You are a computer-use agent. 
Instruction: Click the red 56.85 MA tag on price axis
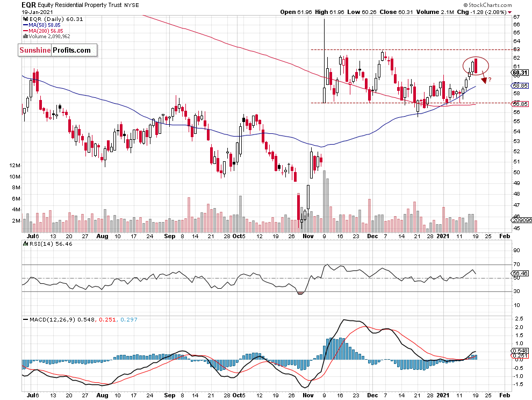point(520,104)
